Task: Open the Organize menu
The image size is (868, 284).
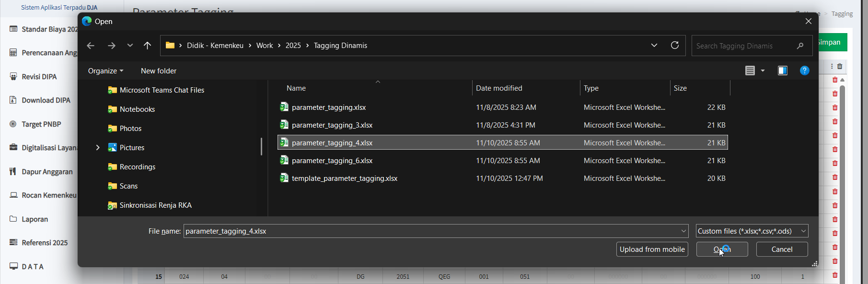Action: click(105, 71)
